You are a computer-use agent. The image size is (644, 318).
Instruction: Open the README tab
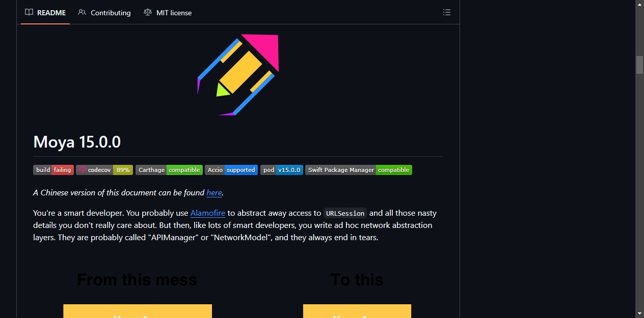(45, 13)
